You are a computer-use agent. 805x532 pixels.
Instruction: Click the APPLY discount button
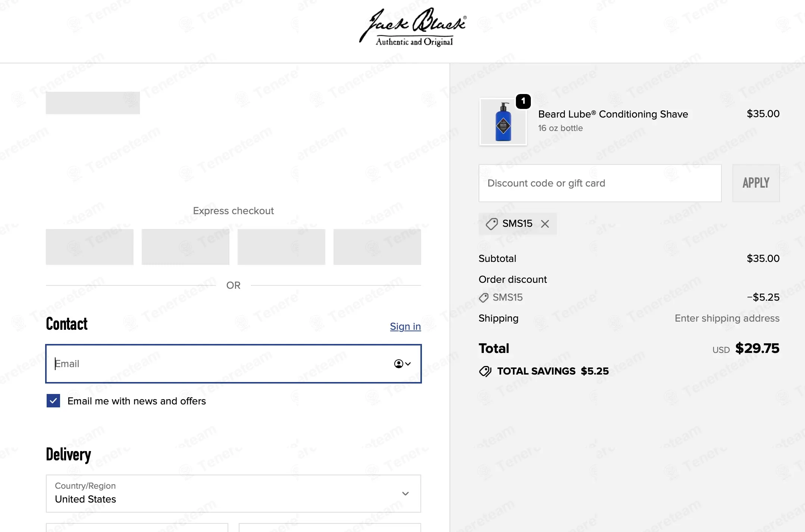pyautogui.click(x=756, y=183)
